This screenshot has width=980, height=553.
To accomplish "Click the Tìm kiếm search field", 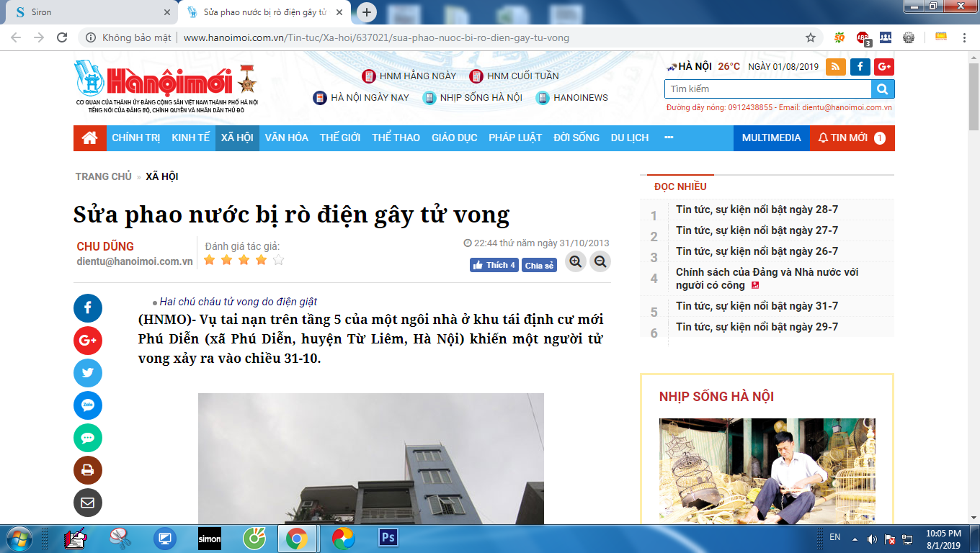I will coord(767,89).
